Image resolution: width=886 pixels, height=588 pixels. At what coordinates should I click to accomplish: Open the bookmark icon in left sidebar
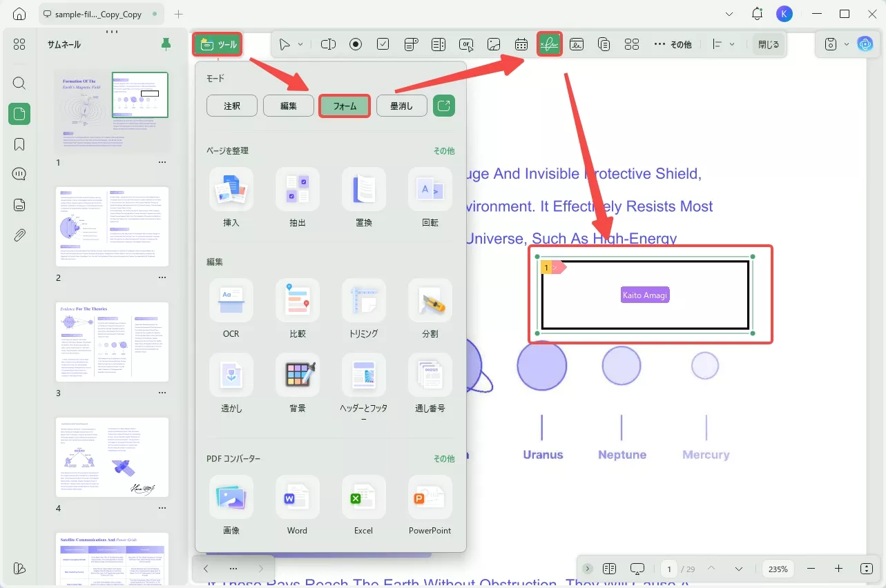tap(19, 144)
